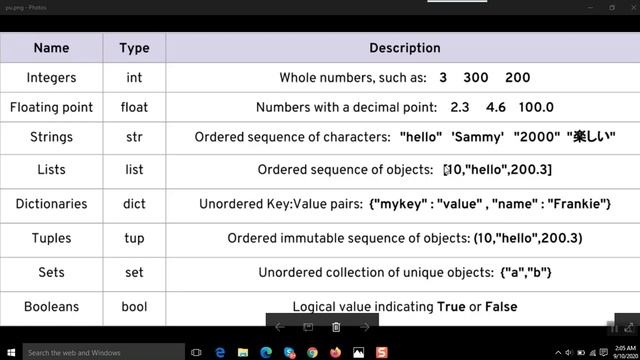Delete the photo with the trash icon
Screen dimensions: 640x360
click(336, 327)
